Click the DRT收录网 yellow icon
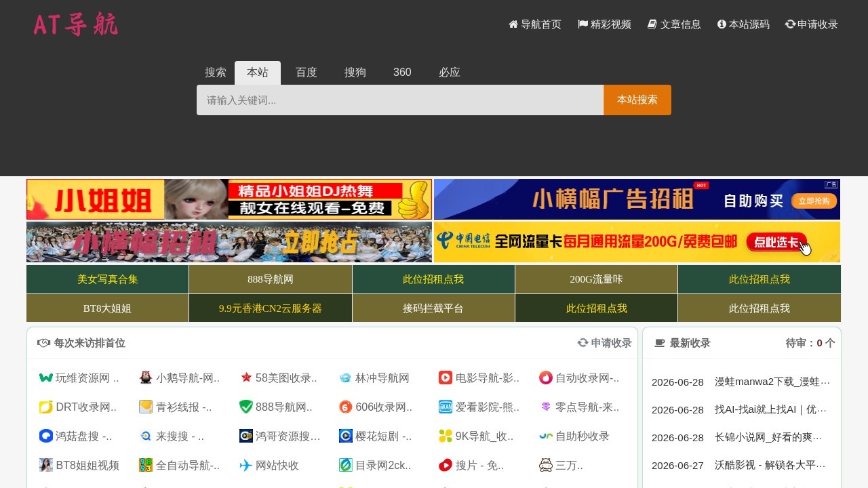 point(46,407)
